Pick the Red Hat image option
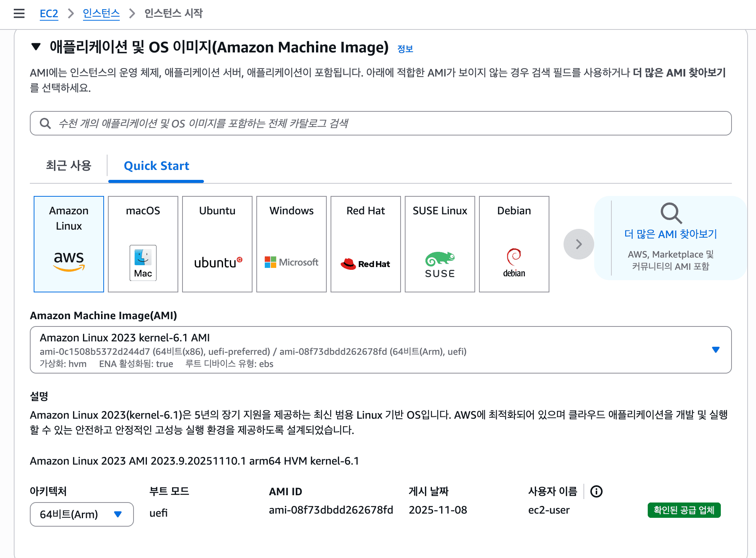The image size is (756, 558). coord(365,244)
